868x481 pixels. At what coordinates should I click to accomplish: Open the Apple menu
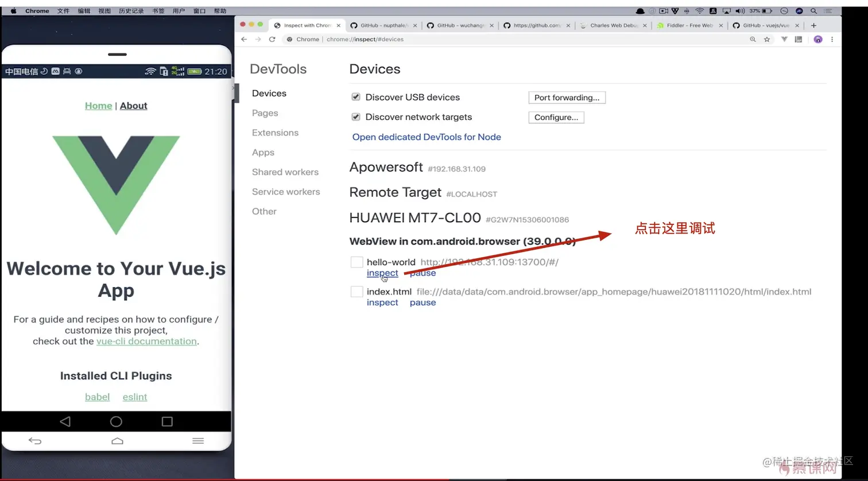click(x=13, y=10)
